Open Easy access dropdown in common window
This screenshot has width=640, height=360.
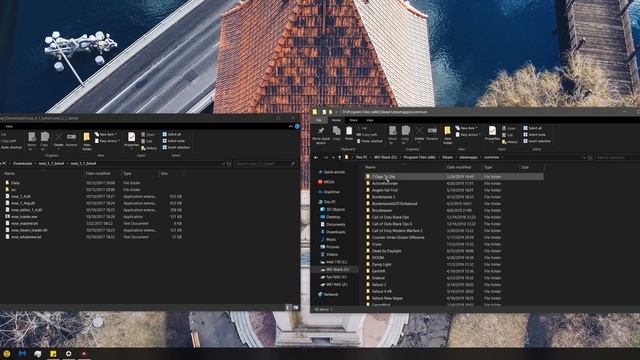click(467, 135)
